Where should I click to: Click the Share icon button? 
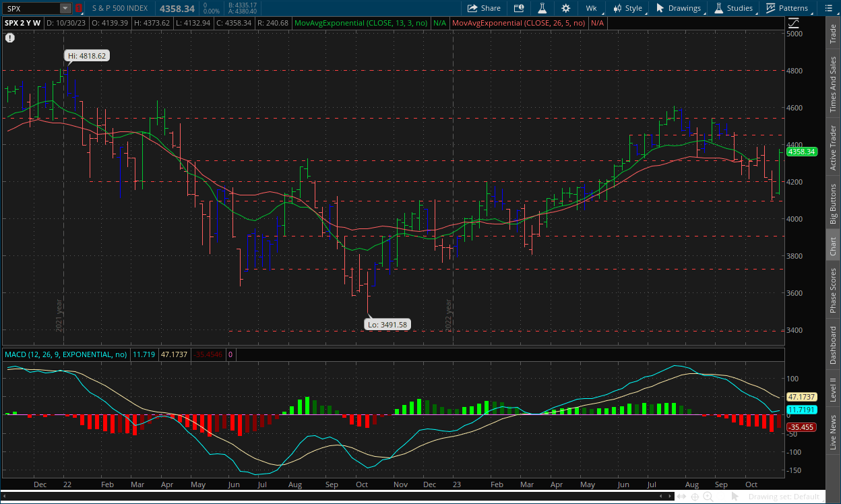484,8
